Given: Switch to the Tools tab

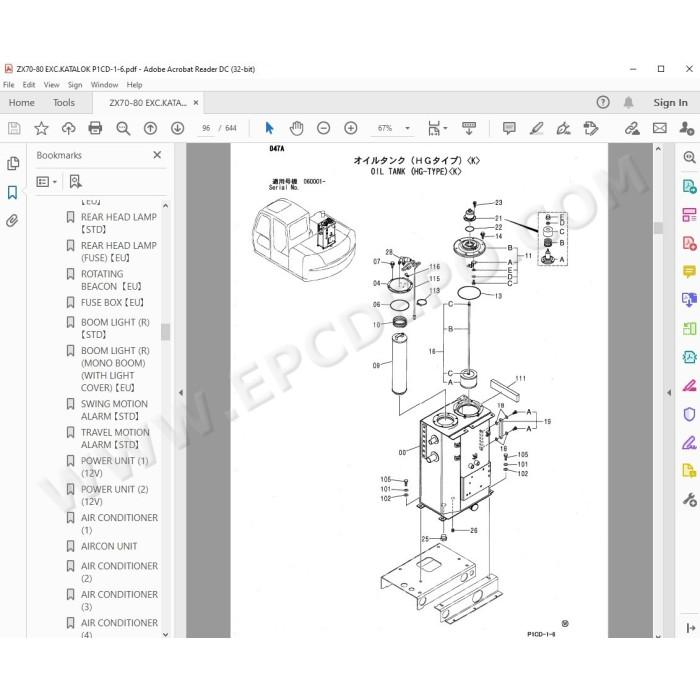Looking at the screenshot, I should click(x=64, y=103).
